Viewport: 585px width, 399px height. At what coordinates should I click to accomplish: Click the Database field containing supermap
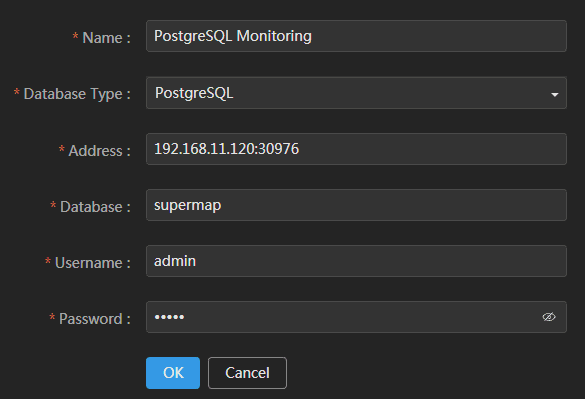click(x=356, y=205)
